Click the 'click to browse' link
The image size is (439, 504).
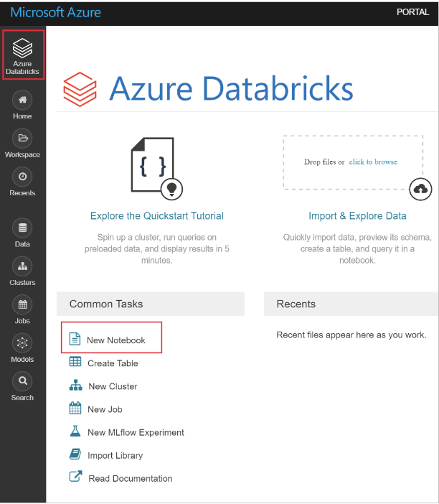[373, 162]
